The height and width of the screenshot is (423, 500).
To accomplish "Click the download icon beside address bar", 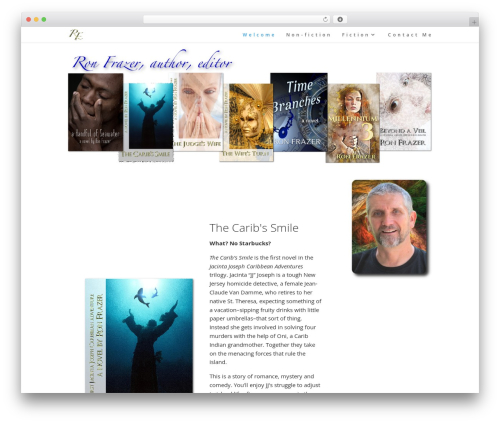I will pyautogui.click(x=340, y=19).
